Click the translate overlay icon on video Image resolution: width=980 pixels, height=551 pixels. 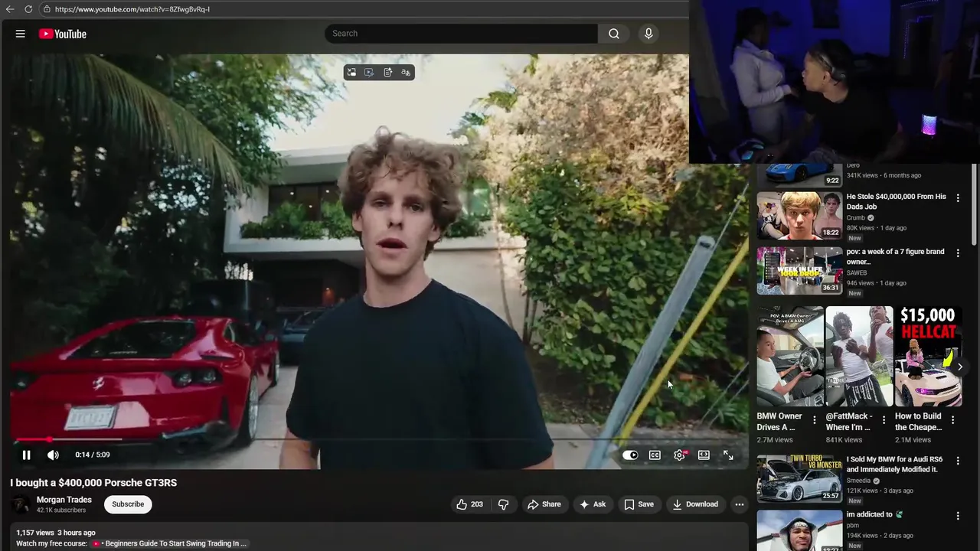[x=406, y=72]
